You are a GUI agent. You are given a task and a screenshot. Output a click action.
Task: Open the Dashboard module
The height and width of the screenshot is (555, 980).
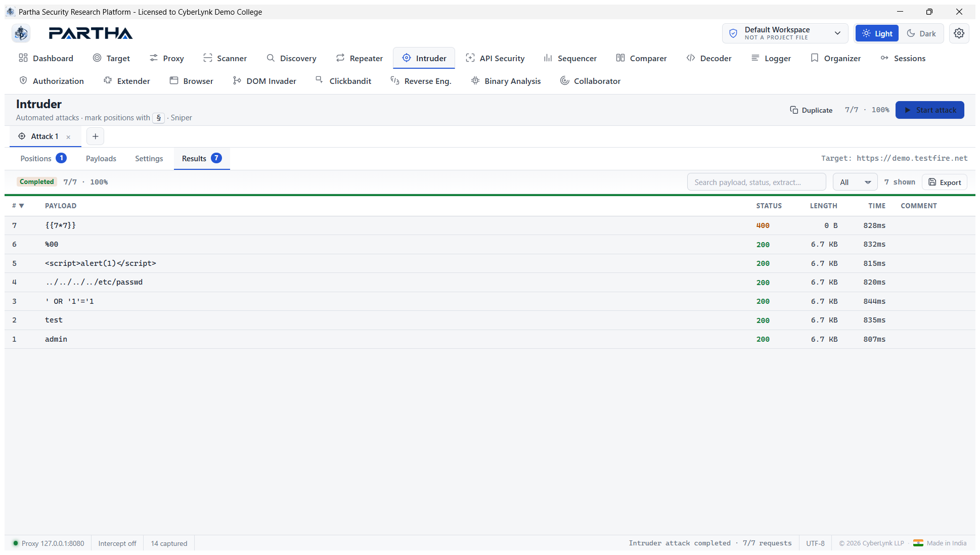[46, 58]
